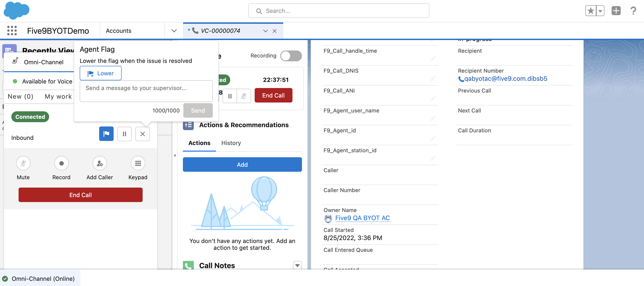Expand the navigation items chevron menu
Image resolution: width=644 pixels, height=286 pixels.
[x=174, y=31]
